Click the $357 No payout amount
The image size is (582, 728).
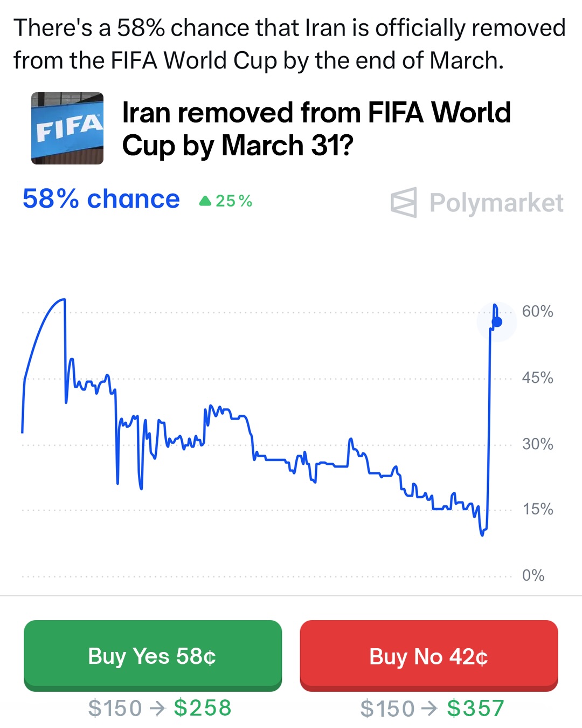pos(475,708)
